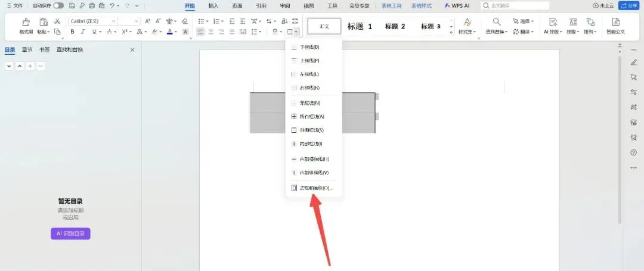Viewport: 644px width, 271px height.
Task: Click the Undo arrow icon
Action: tap(112, 6)
